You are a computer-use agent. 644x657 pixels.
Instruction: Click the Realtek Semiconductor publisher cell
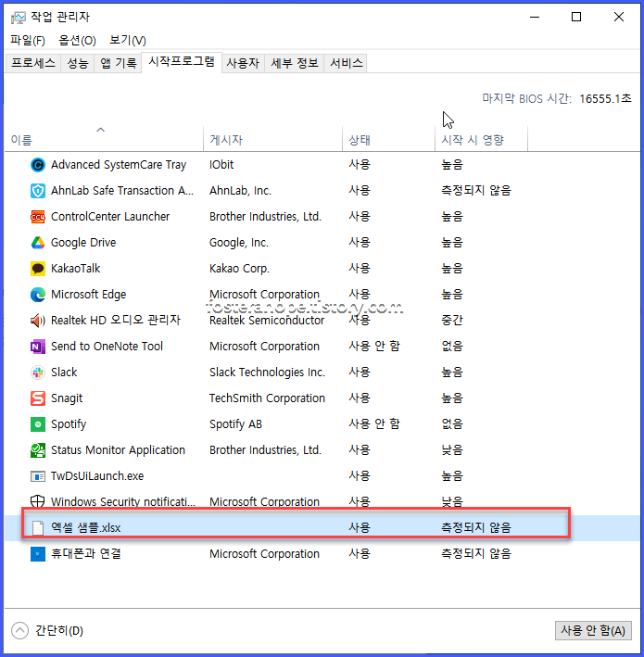pyautogui.click(x=267, y=321)
